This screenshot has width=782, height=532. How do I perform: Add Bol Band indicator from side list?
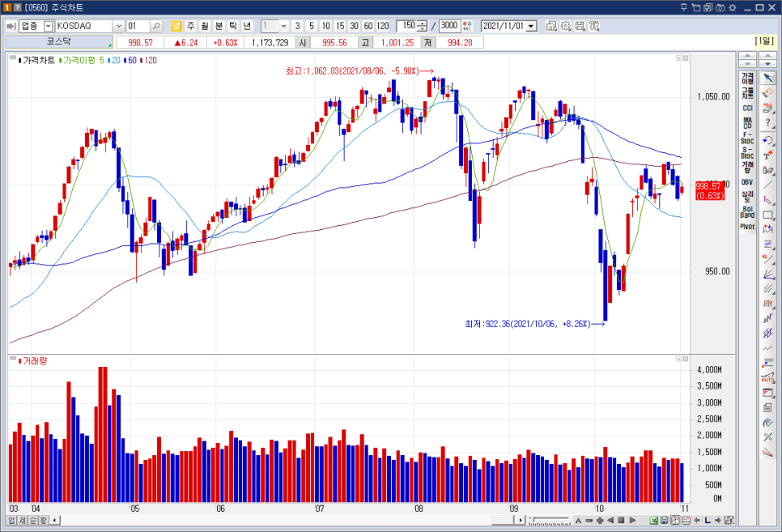747,212
